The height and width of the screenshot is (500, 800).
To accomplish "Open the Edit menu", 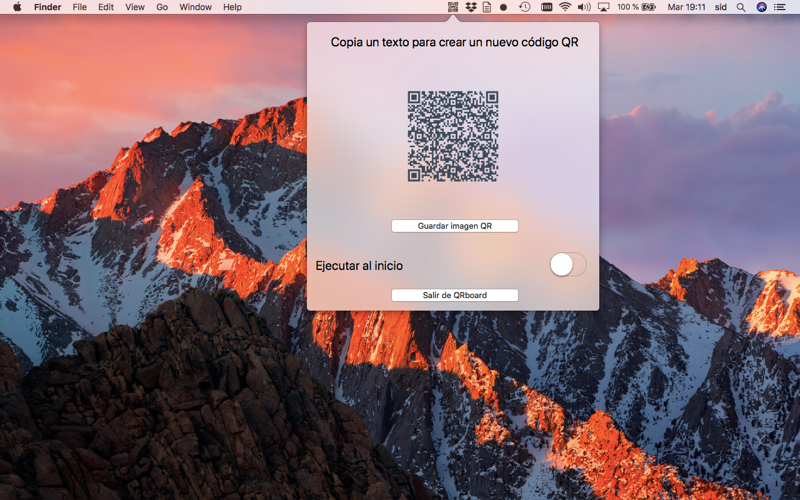I will 106,7.
